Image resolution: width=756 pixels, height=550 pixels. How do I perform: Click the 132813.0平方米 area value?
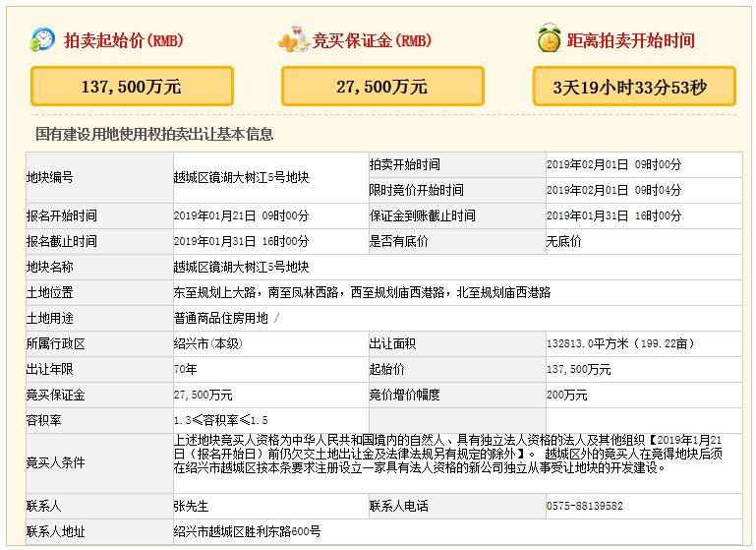(620, 343)
